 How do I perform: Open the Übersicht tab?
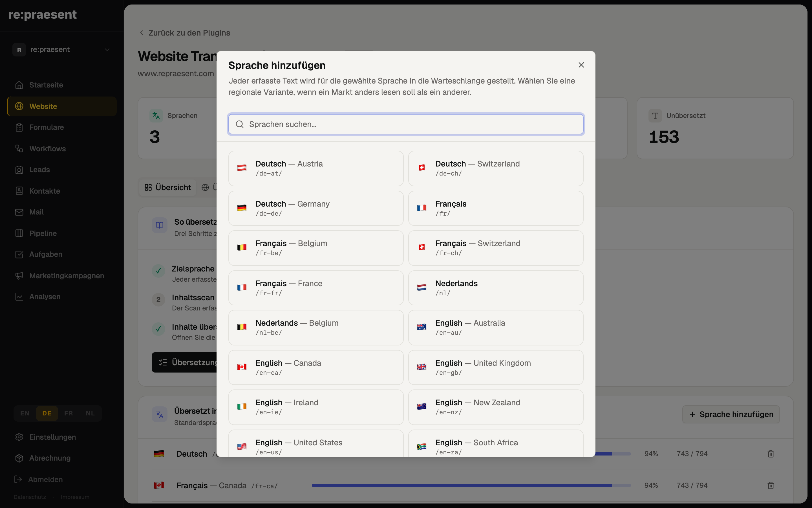pos(168,187)
